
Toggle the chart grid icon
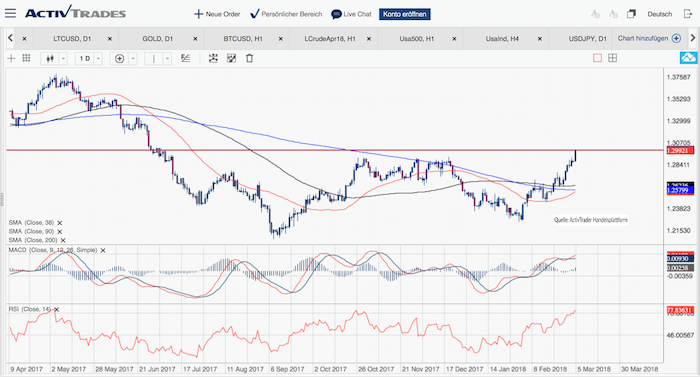[x=26, y=58]
